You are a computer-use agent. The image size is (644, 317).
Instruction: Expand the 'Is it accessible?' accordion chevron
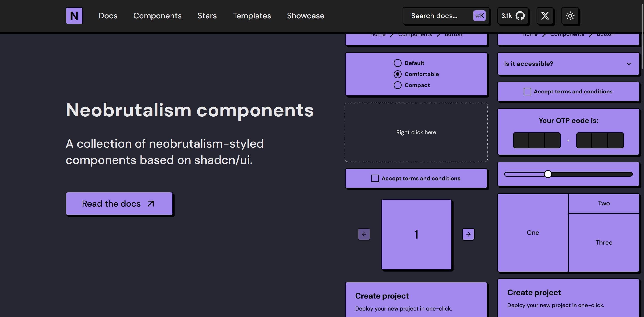[x=629, y=64]
